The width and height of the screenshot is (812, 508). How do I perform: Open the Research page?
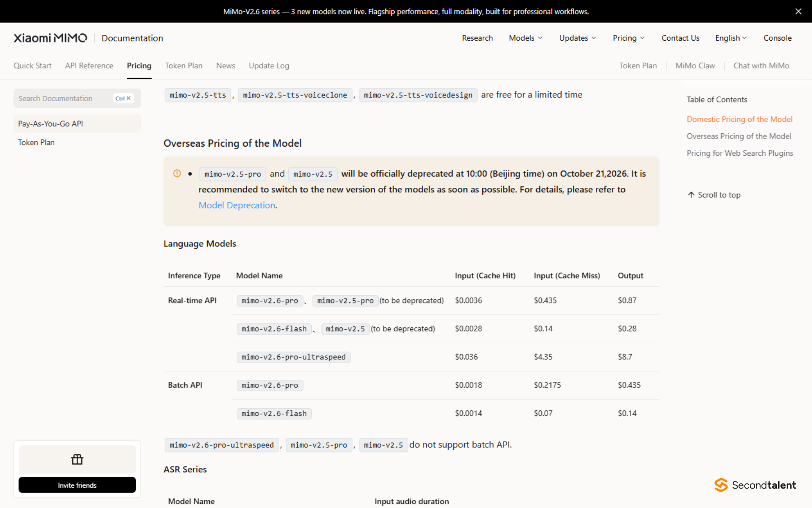[477, 38]
